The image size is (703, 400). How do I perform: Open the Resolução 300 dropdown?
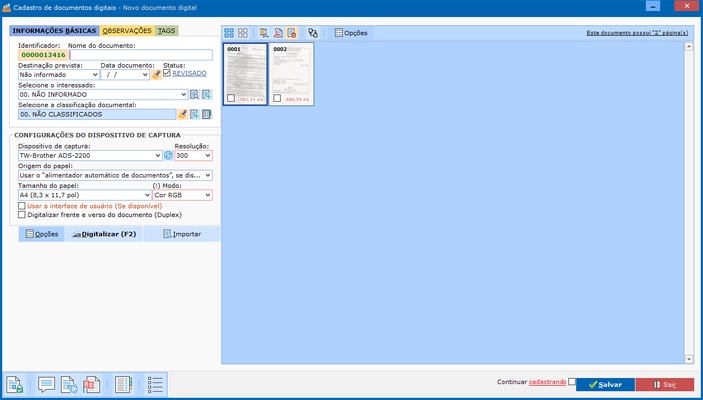[x=208, y=156]
